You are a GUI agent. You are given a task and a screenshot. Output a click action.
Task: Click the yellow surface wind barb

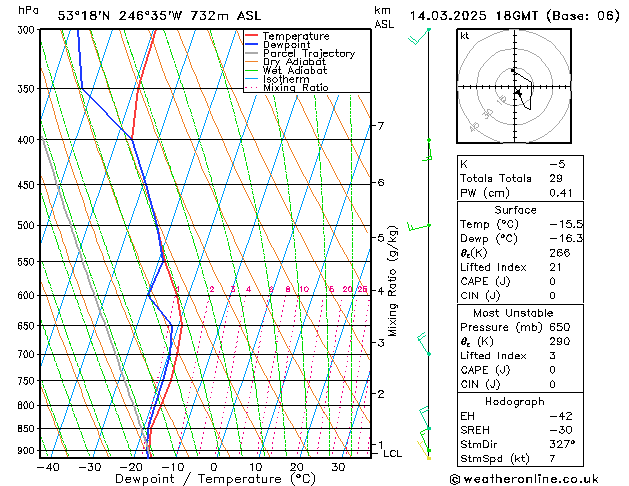424,450
